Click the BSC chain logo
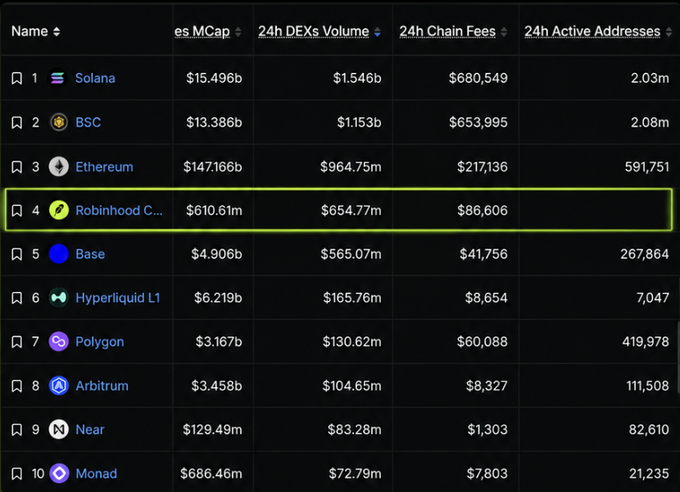This screenshot has width=680, height=492. (x=59, y=122)
